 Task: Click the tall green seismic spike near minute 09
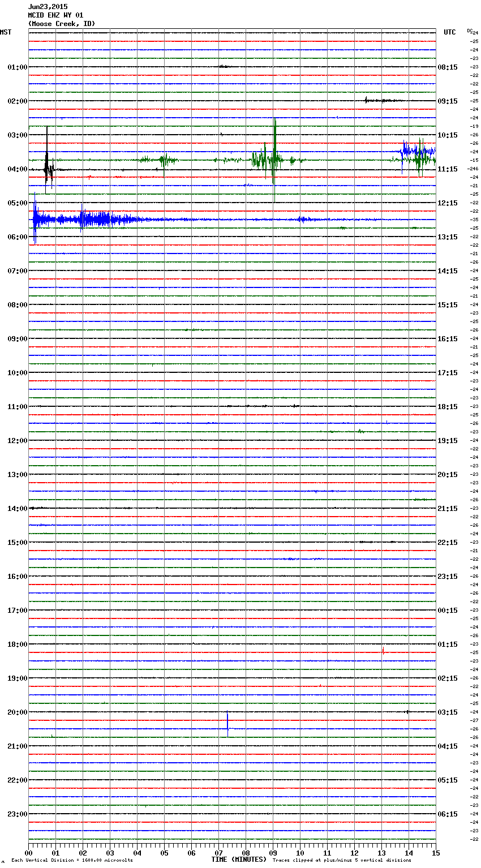tap(274, 160)
